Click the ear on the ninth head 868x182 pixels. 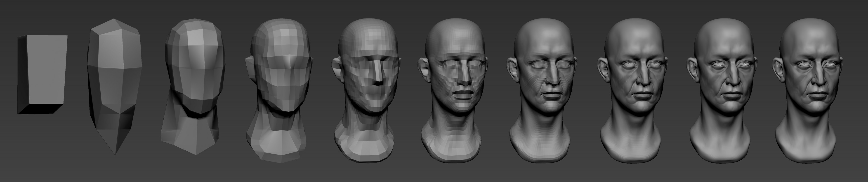[691, 71]
